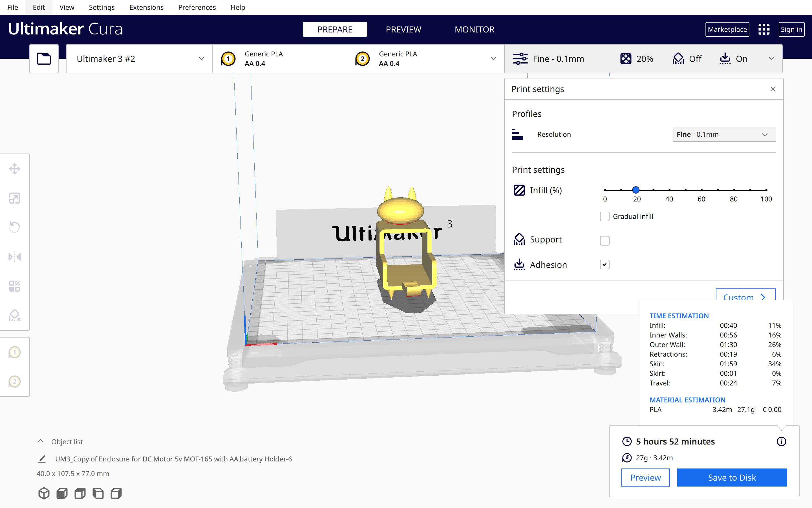The image size is (812, 508).
Task: Click the 20% infill summary
Action: [x=637, y=59]
